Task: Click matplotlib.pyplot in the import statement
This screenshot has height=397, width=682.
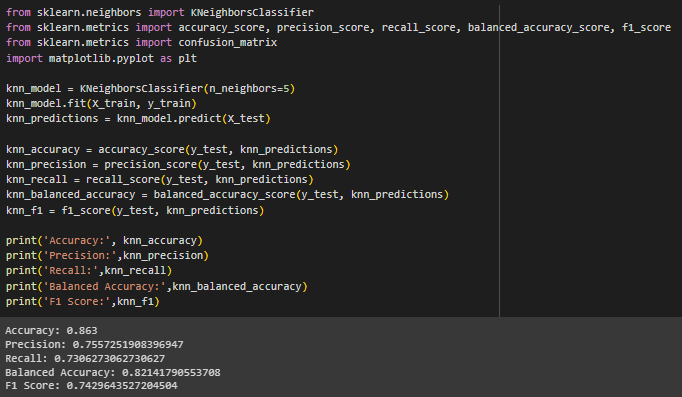Action: click(101, 58)
